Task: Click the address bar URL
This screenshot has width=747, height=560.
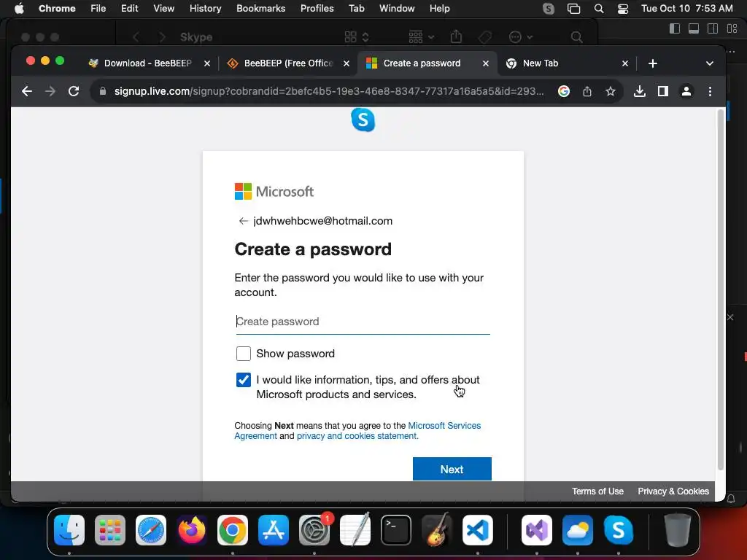Action: pos(329,91)
